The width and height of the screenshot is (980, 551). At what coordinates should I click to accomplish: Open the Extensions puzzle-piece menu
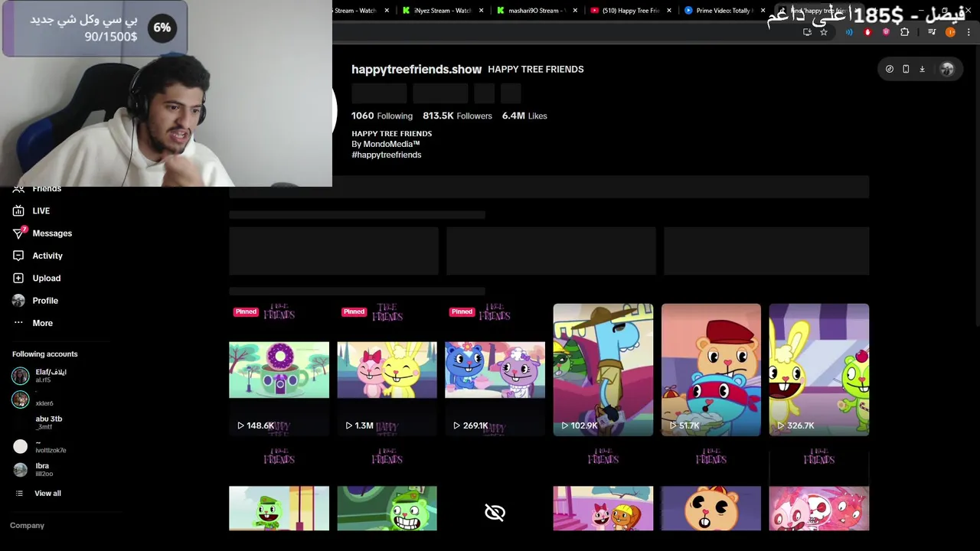click(905, 32)
